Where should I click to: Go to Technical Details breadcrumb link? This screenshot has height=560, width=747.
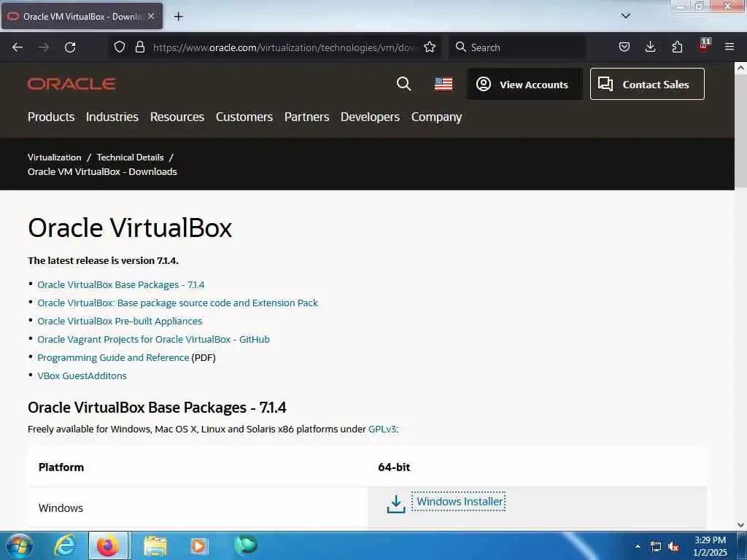click(130, 157)
